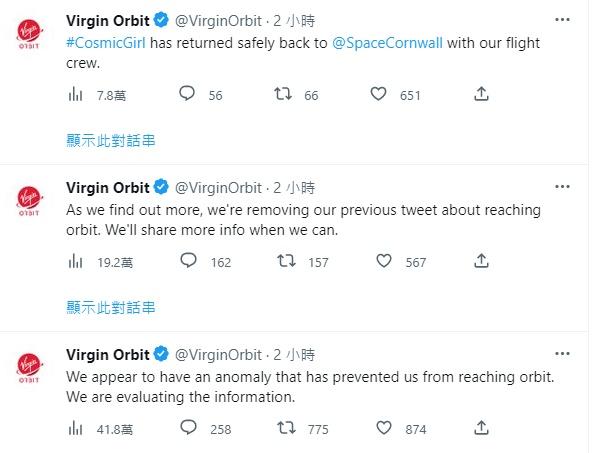
Task: Show the thread under the CosmicGirl tweet
Action: click(110, 140)
